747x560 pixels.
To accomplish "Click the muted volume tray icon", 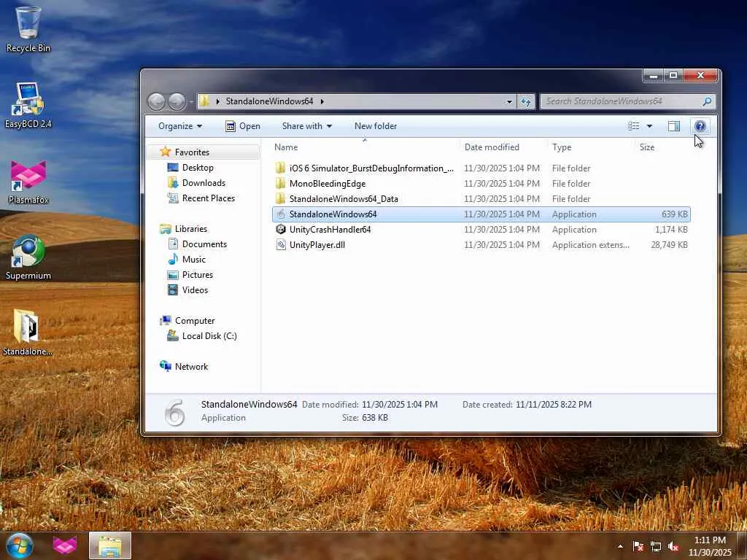I will click(673, 546).
